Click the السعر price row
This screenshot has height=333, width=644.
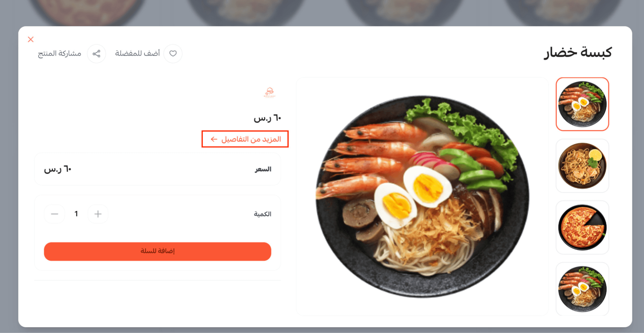(158, 169)
